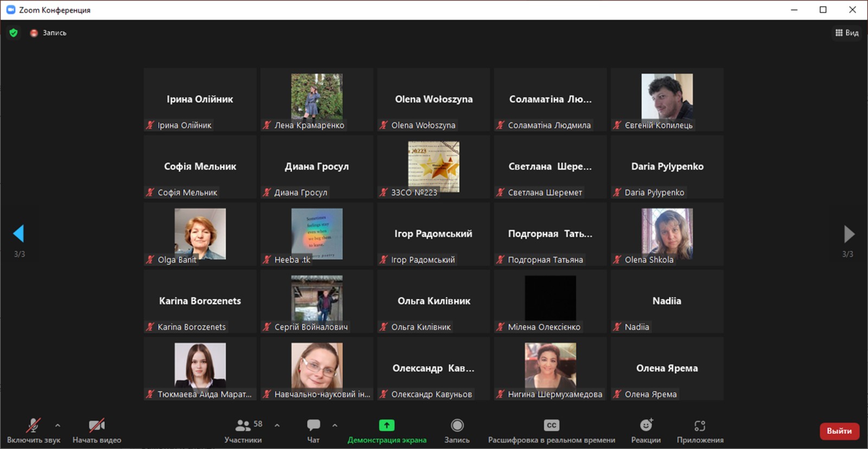This screenshot has height=449, width=868.
Task: Select Olga Banit's video tile
Action: [x=200, y=234]
